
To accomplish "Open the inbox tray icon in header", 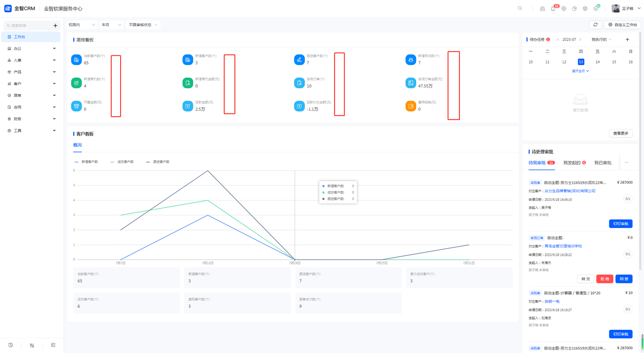I will 542,9.
